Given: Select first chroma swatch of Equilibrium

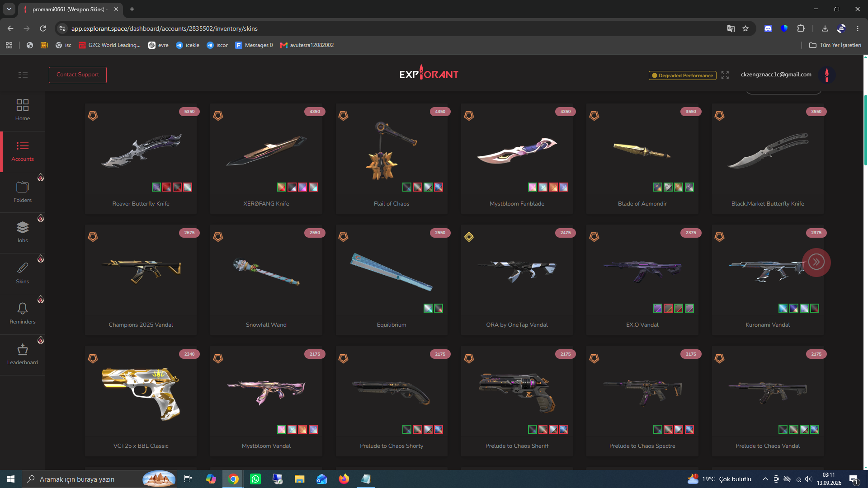Looking at the screenshot, I should [x=428, y=308].
